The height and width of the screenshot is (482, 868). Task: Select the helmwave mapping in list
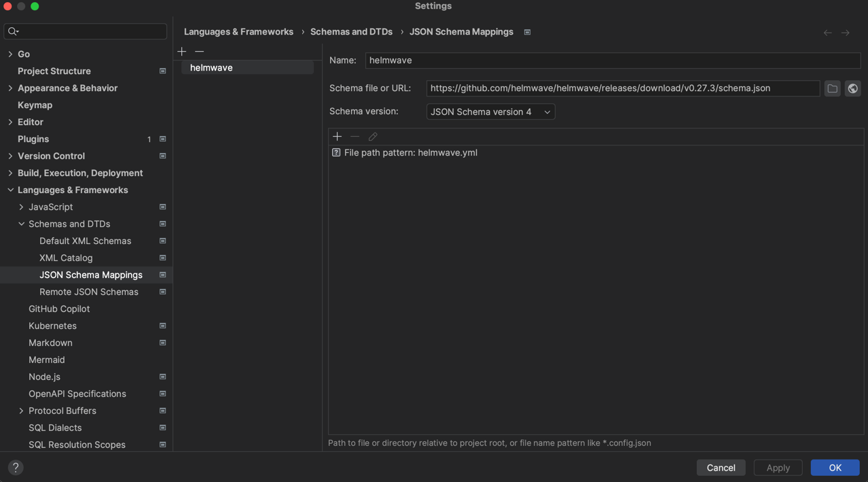pyautogui.click(x=247, y=67)
